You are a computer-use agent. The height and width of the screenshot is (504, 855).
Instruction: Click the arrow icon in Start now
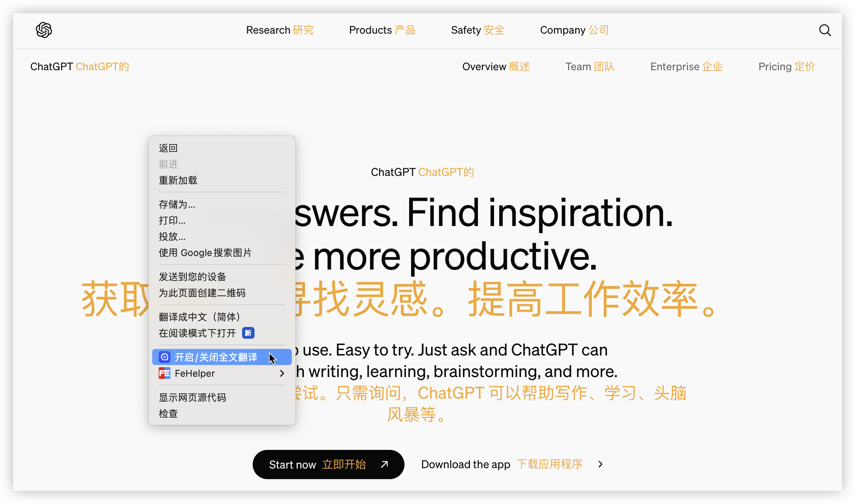pyautogui.click(x=384, y=464)
